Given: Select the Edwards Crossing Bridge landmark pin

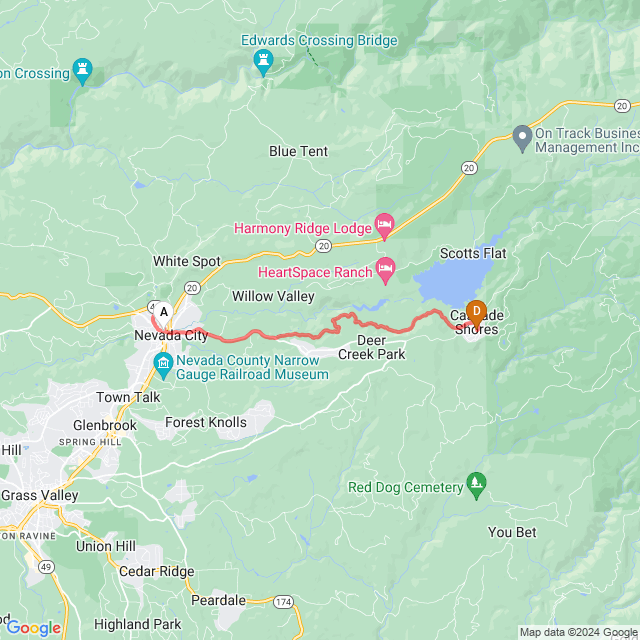Looking at the screenshot, I should (263, 63).
